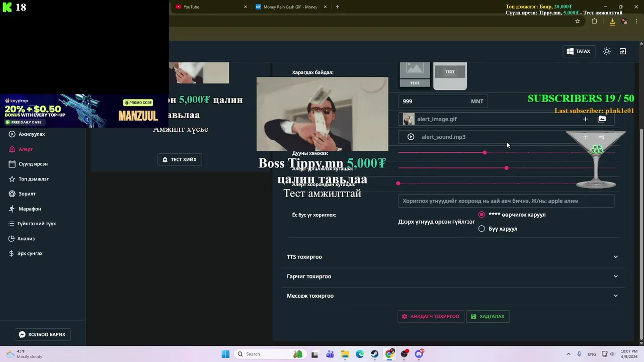
Task: Adjust the alert display duration slider handle
Action: tap(506, 168)
